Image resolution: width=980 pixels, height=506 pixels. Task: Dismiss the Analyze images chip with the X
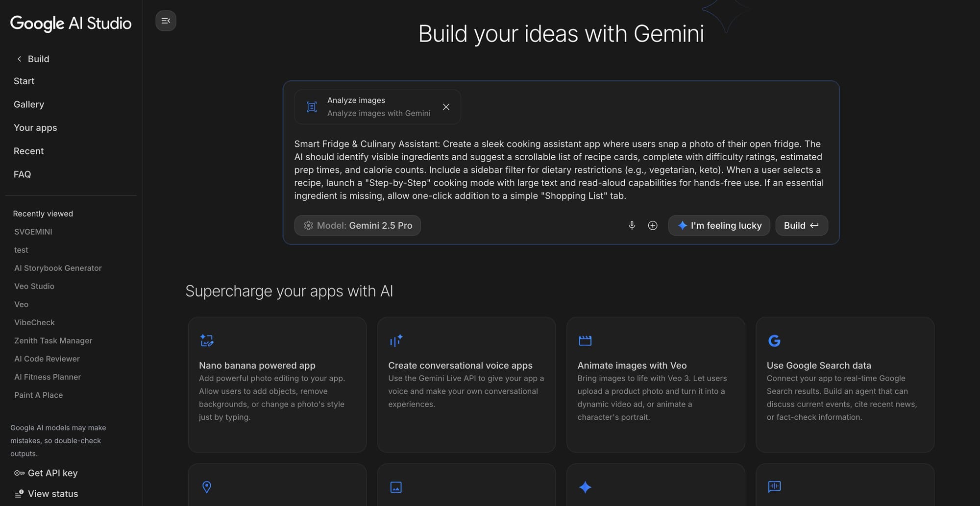pyautogui.click(x=446, y=107)
